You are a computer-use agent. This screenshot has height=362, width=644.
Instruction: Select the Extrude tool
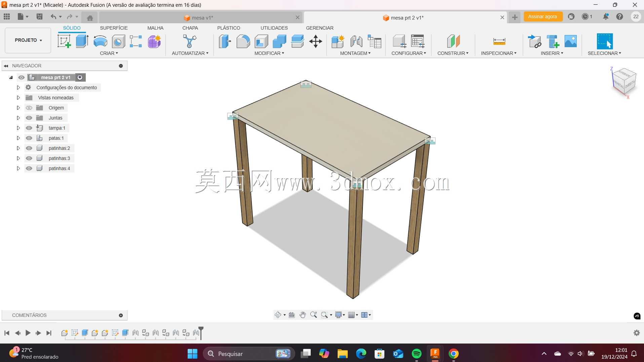(82, 41)
